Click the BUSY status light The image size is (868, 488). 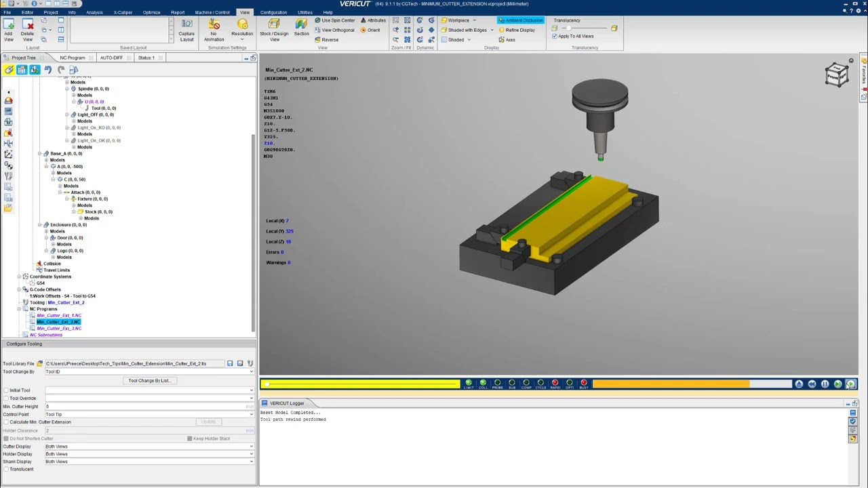[x=583, y=384]
